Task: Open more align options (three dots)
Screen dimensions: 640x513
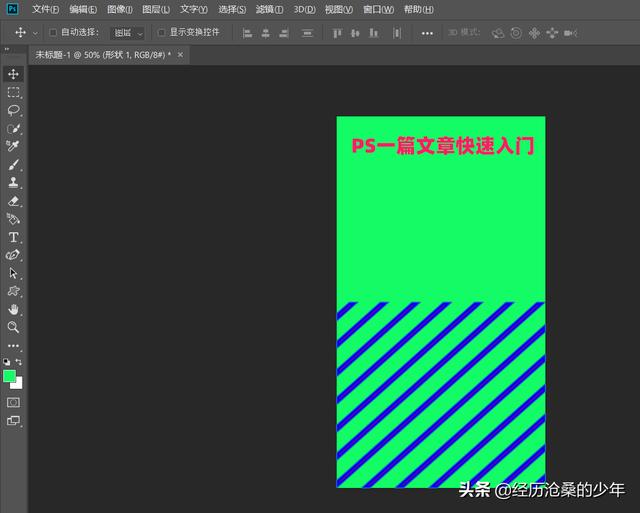Action: click(427, 33)
